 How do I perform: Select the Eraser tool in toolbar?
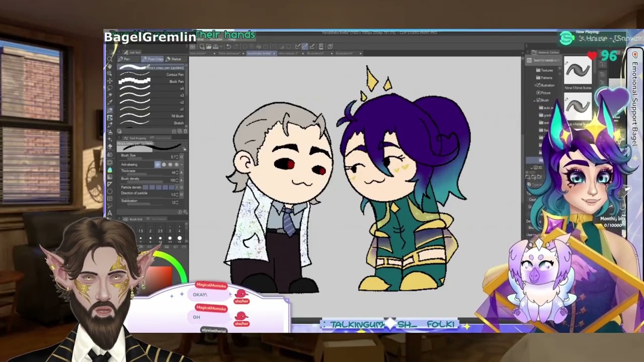tap(110, 146)
